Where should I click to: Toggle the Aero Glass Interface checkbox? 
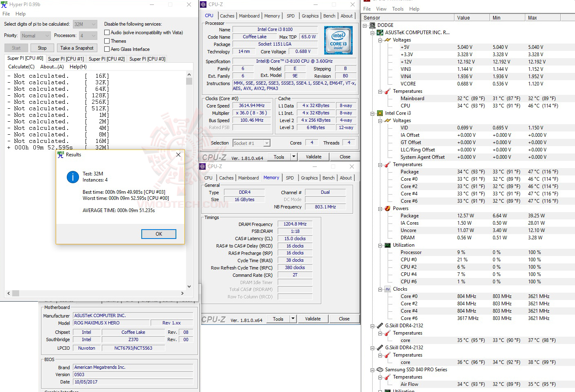pos(107,49)
